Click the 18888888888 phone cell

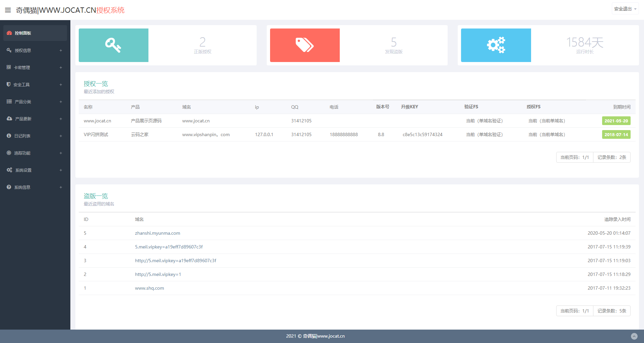344,134
